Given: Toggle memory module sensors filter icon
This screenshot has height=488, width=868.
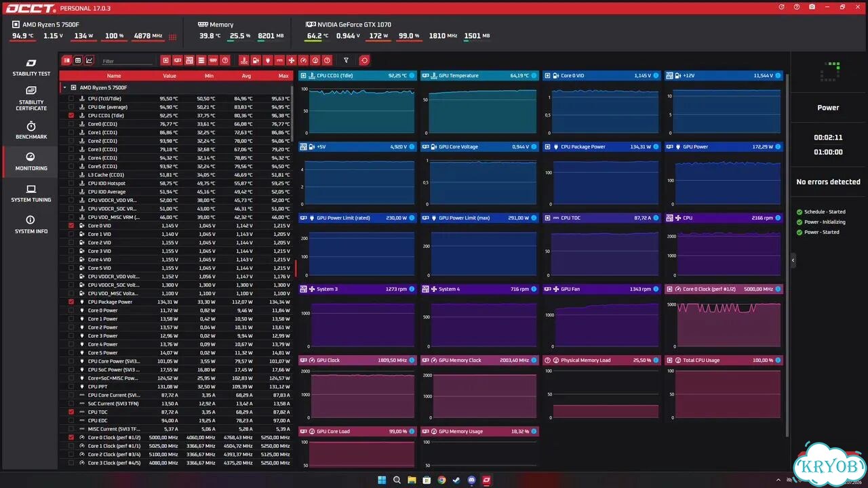Looking at the screenshot, I should (213, 60).
